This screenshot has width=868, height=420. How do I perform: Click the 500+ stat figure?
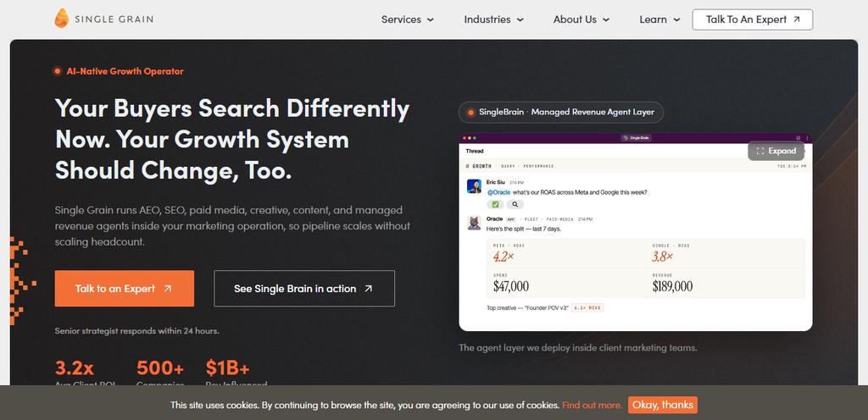click(x=160, y=367)
